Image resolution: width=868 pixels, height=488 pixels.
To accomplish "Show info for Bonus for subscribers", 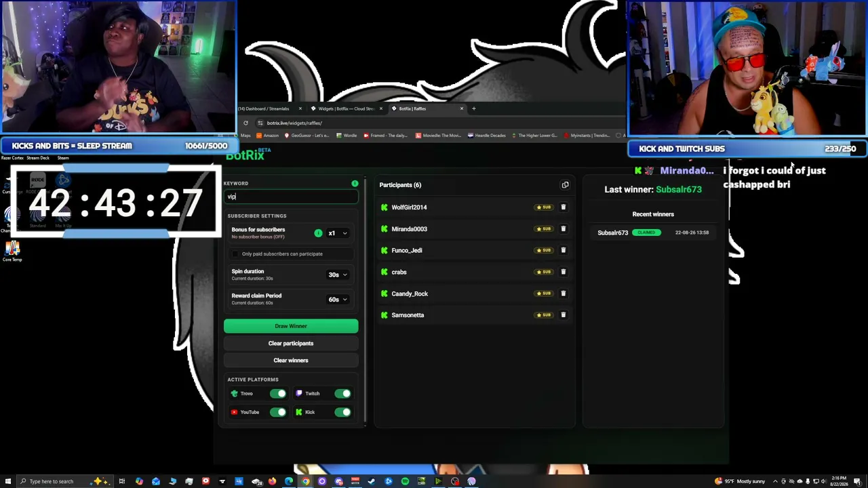I will (x=318, y=233).
